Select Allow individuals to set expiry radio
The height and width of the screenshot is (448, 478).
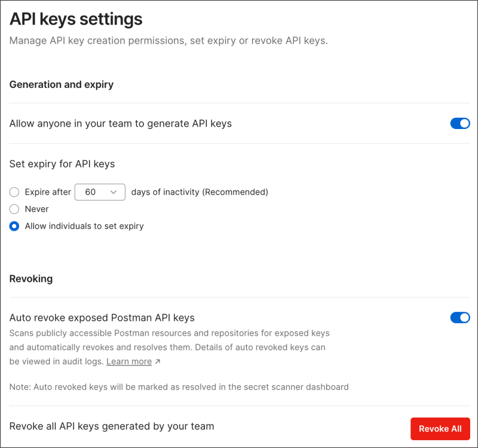tap(14, 226)
